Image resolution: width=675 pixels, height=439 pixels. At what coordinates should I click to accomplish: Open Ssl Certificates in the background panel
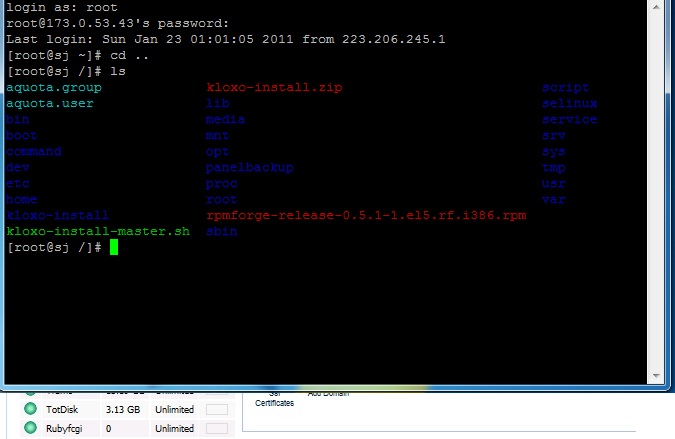274,399
